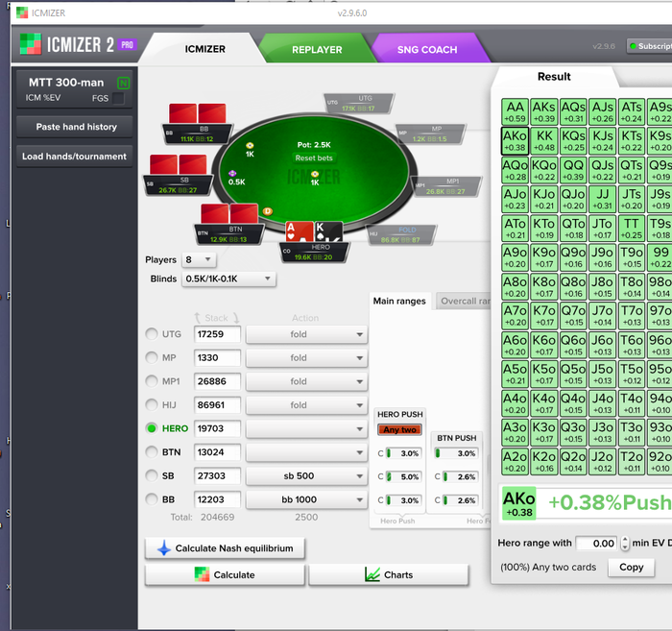Select the KK hand cell in results

tap(544, 140)
